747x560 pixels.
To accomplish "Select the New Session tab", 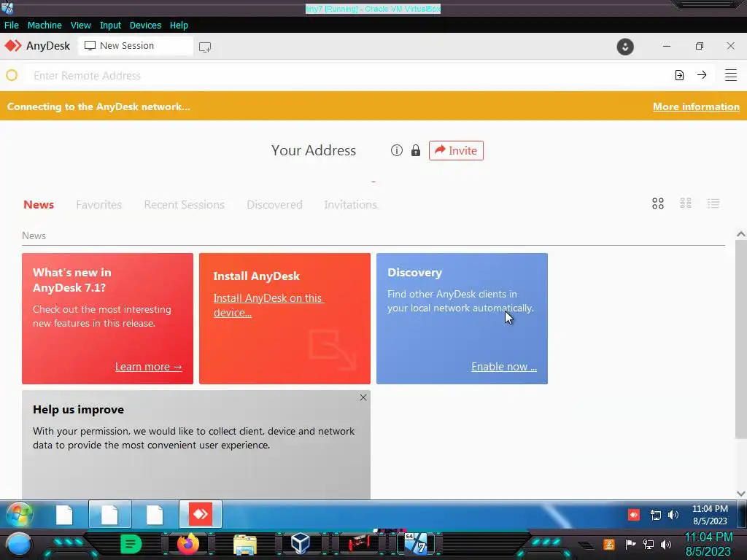I will click(x=135, y=46).
